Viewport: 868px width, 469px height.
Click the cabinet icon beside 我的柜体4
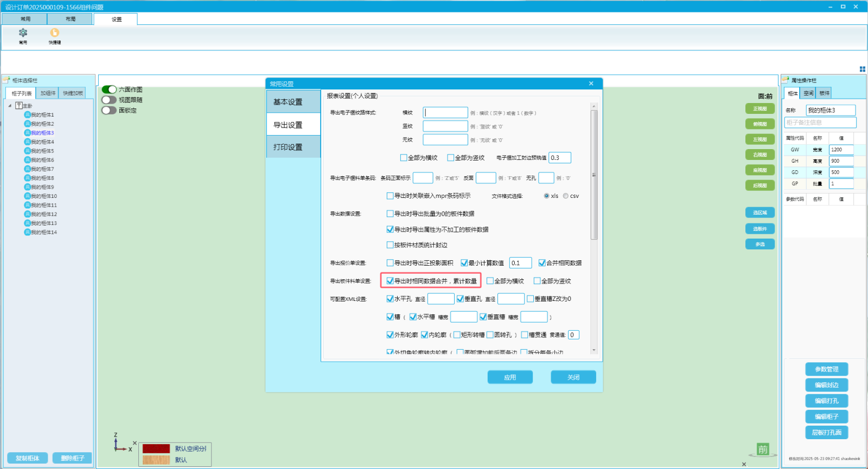(27, 142)
